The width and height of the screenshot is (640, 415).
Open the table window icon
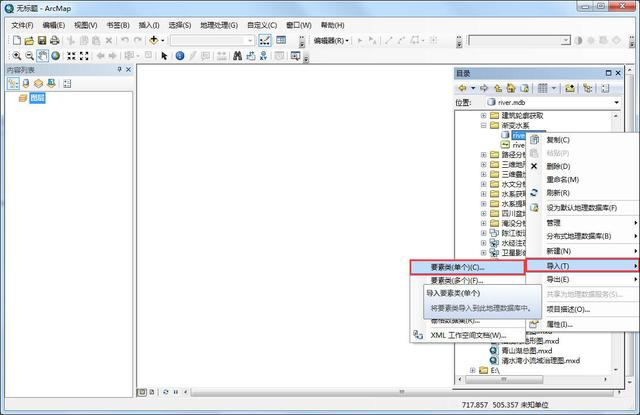coord(281,40)
